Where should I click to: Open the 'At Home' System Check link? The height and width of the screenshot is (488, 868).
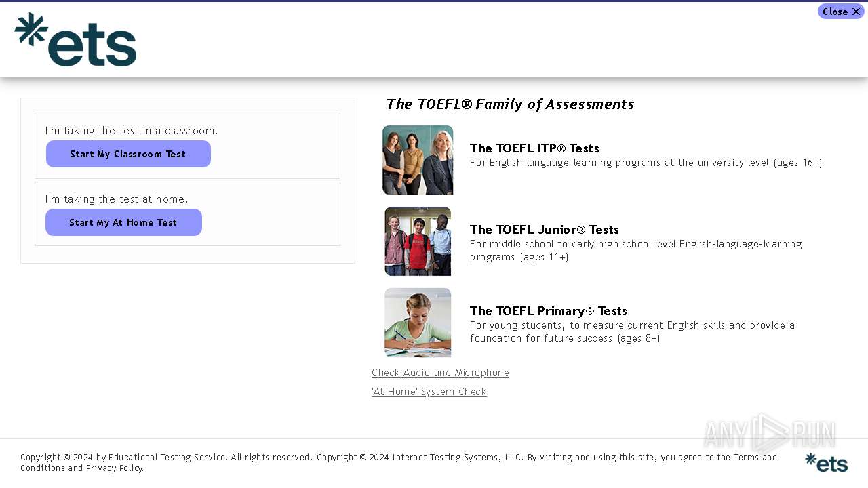tap(429, 392)
